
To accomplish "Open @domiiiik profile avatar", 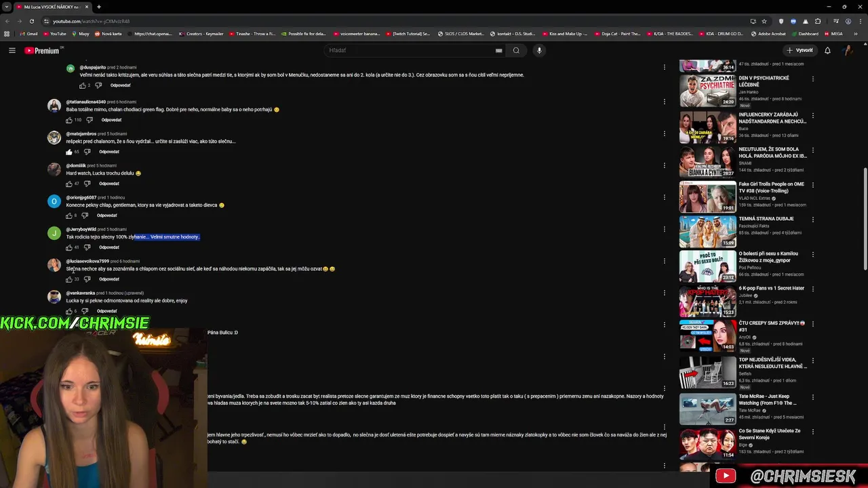I will click(x=54, y=169).
